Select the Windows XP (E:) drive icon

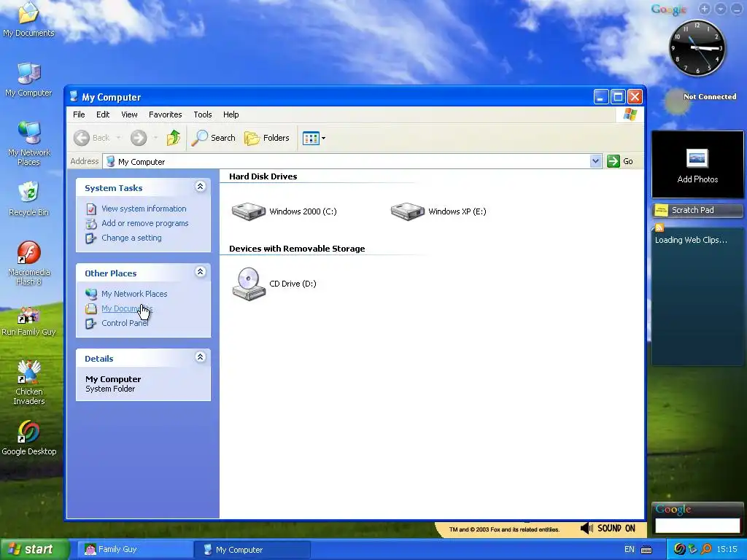click(407, 211)
